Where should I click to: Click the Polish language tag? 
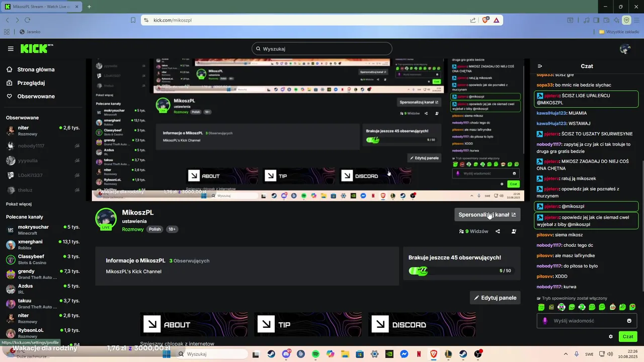tap(154, 229)
